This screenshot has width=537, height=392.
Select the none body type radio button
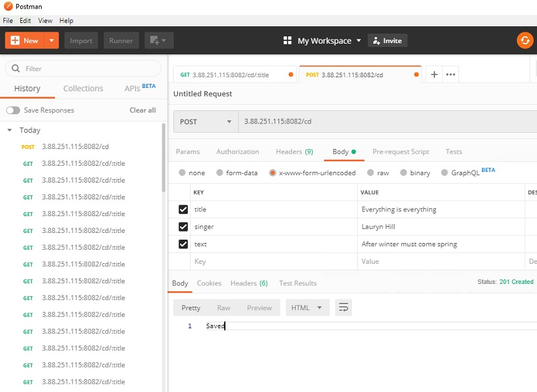pos(182,173)
